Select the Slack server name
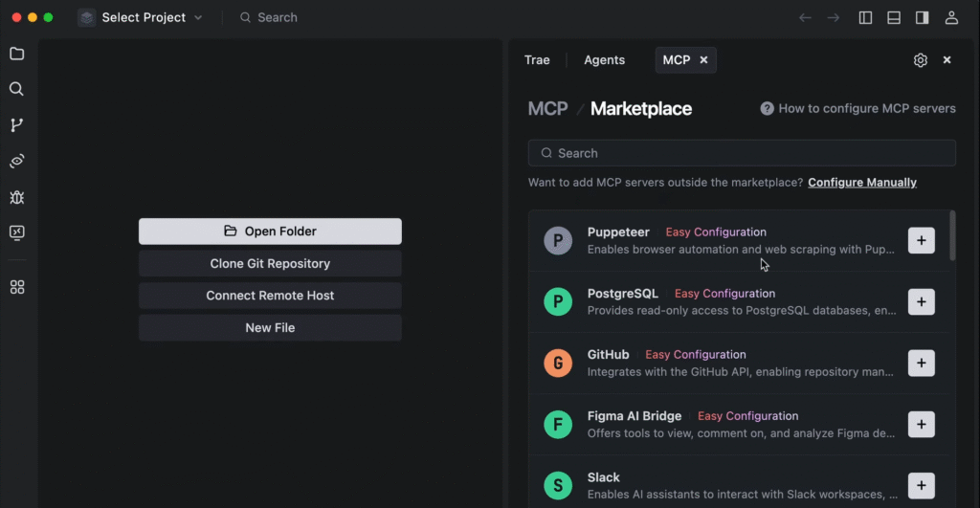The height and width of the screenshot is (508, 980). click(603, 476)
